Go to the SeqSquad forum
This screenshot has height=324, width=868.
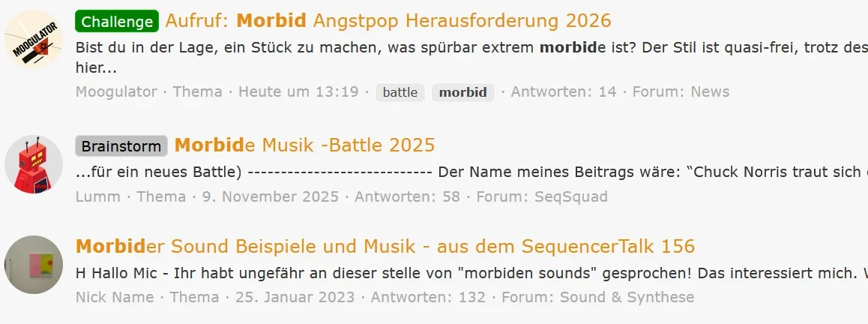pyautogui.click(x=570, y=197)
